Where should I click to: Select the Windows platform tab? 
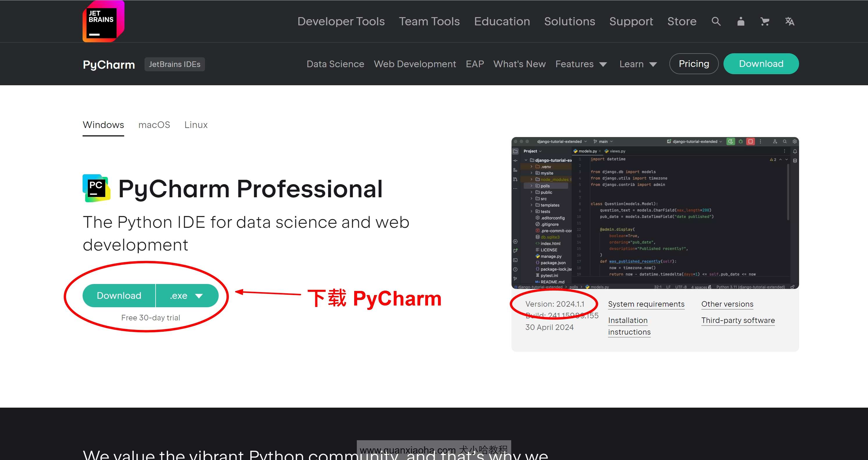tap(103, 125)
